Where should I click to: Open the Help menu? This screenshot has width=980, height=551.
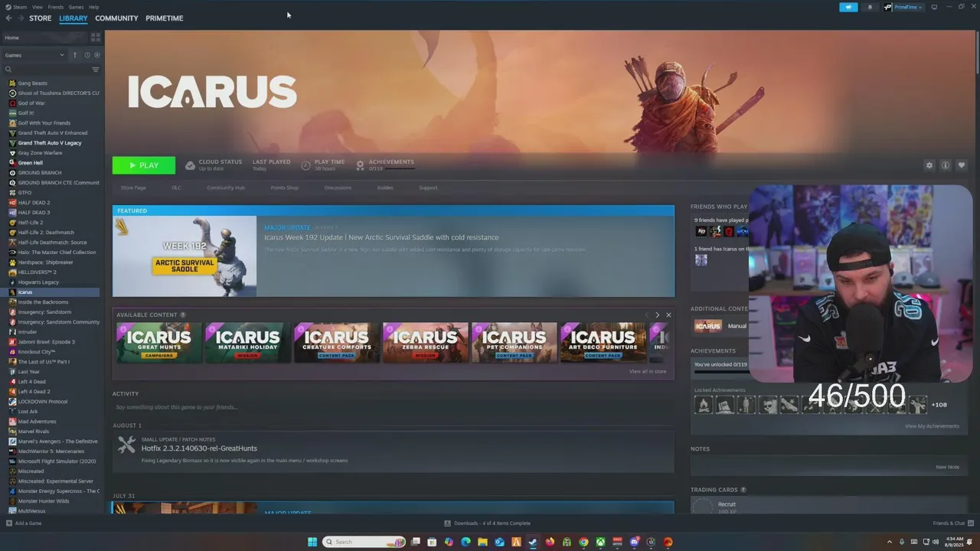click(x=93, y=7)
